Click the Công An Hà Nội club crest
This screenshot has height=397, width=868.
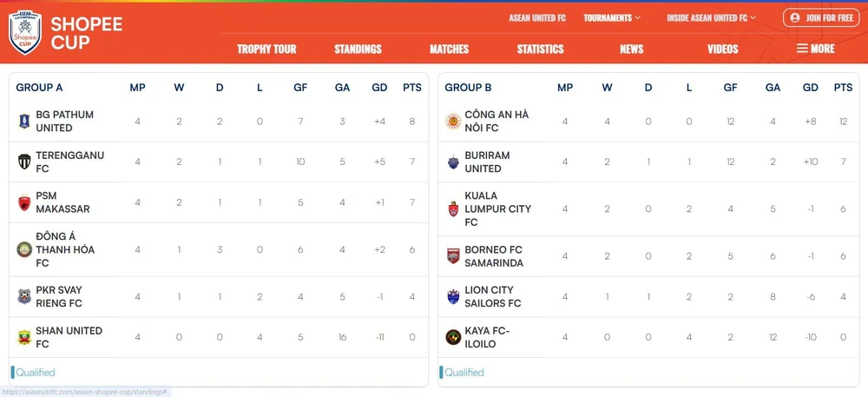(x=453, y=122)
